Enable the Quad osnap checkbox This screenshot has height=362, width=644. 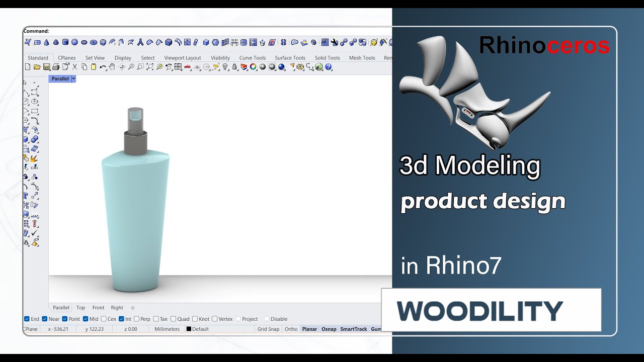pyautogui.click(x=174, y=319)
